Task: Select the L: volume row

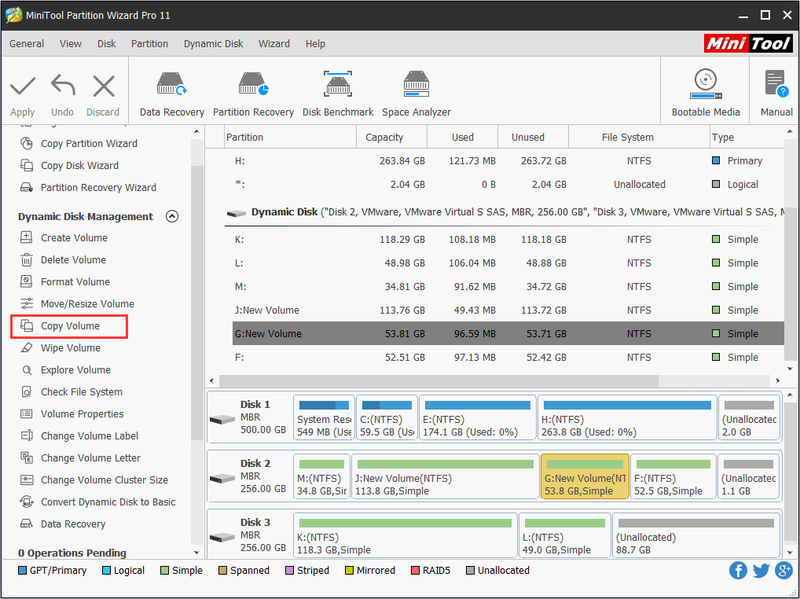Action: point(508,263)
